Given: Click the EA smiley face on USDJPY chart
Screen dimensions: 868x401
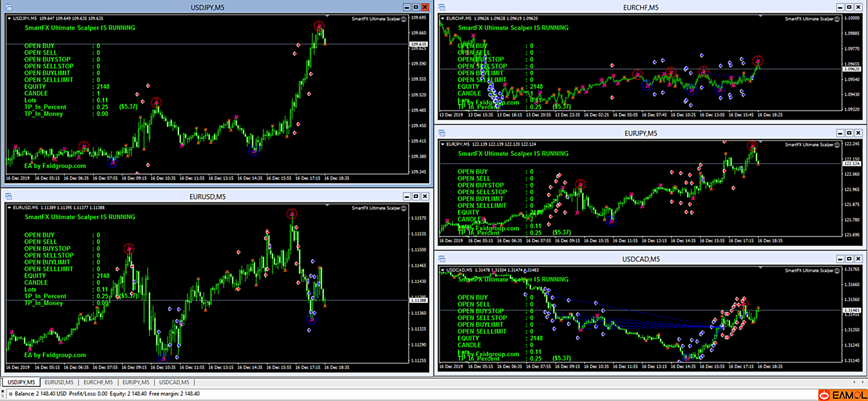Looking at the screenshot, I should click(x=404, y=19).
